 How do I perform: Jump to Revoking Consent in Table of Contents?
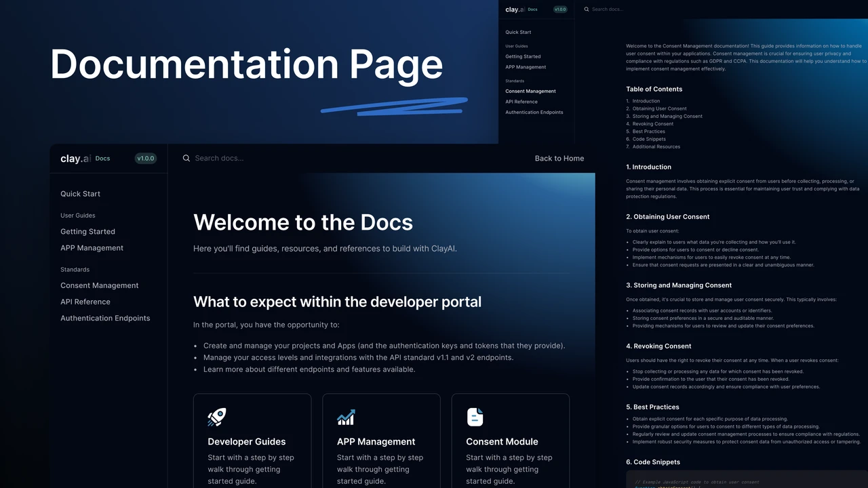pyautogui.click(x=653, y=124)
